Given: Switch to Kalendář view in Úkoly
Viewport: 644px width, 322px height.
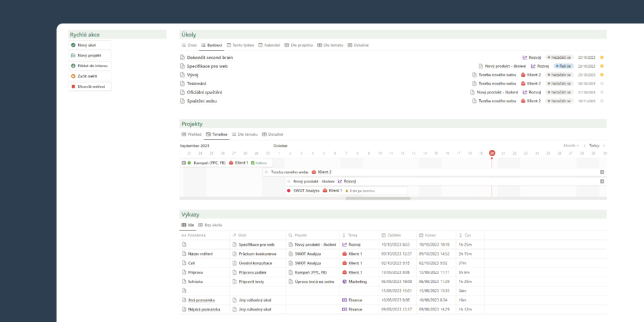Looking at the screenshot, I should [x=269, y=45].
